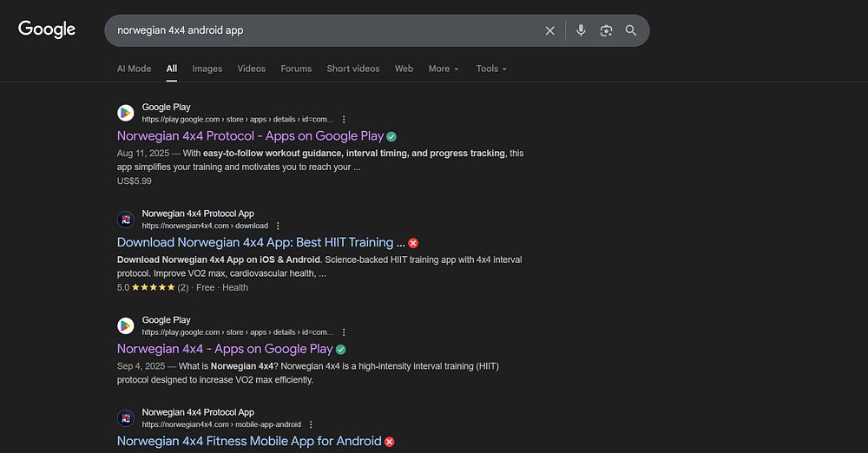Open three-dot menu beside Norwegian 4x4 Google Play result
The image size is (868, 453).
click(344, 332)
